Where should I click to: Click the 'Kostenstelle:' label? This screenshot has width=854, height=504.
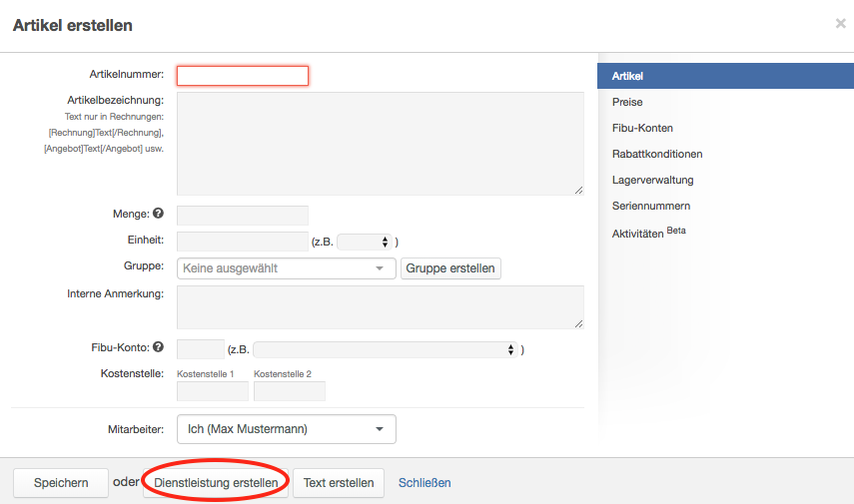pyautogui.click(x=132, y=373)
